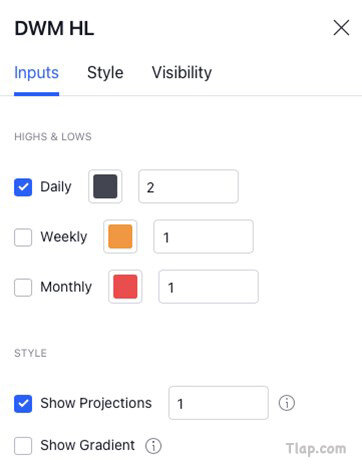This screenshot has width=362, height=468.
Task: Disable the Show Projections checkbox
Action: pyautogui.click(x=23, y=404)
